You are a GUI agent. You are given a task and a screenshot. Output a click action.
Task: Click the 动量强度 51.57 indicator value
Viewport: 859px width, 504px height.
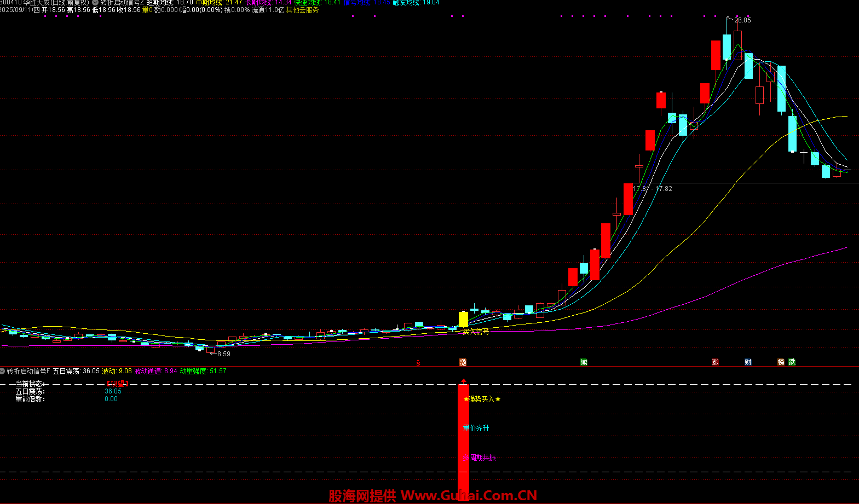pyautogui.click(x=203, y=371)
